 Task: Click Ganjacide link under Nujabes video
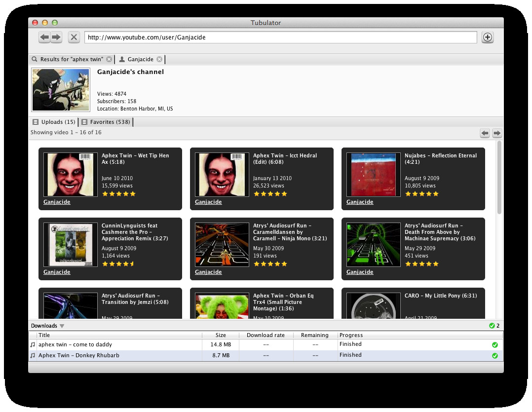click(360, 202)
